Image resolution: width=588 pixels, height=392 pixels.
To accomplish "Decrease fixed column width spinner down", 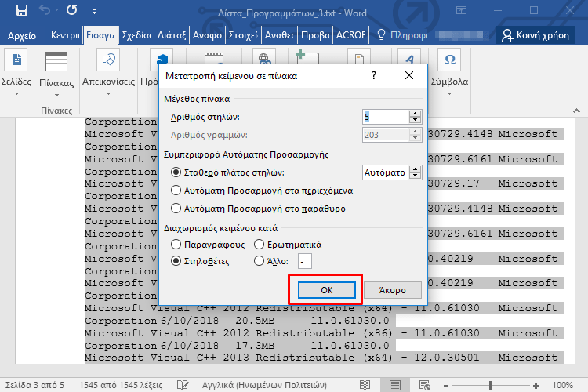I will click(415, 176).
